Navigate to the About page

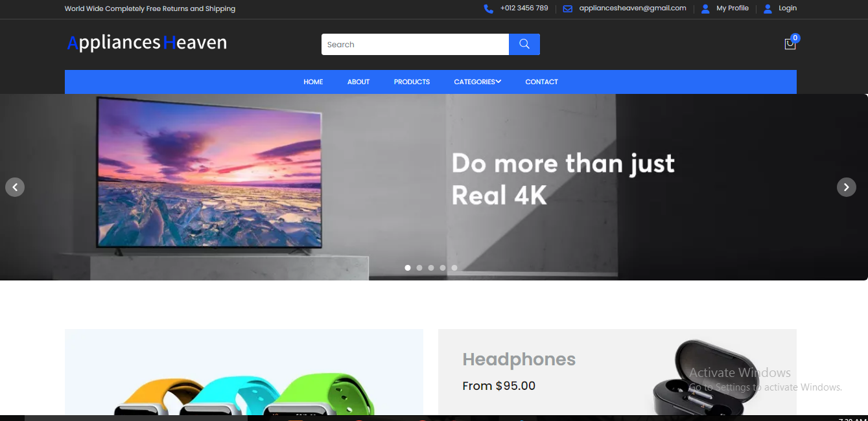click(358, 82)
